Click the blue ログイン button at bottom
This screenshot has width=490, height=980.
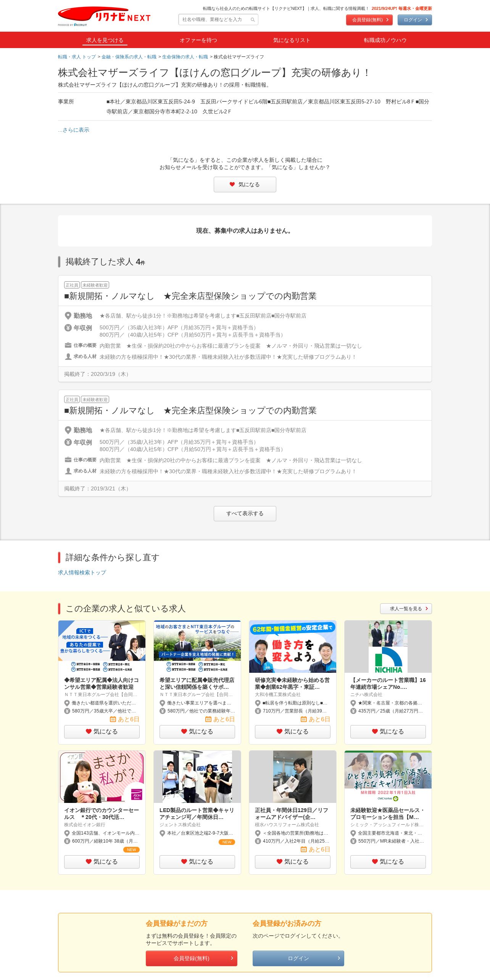coord(298,958)
